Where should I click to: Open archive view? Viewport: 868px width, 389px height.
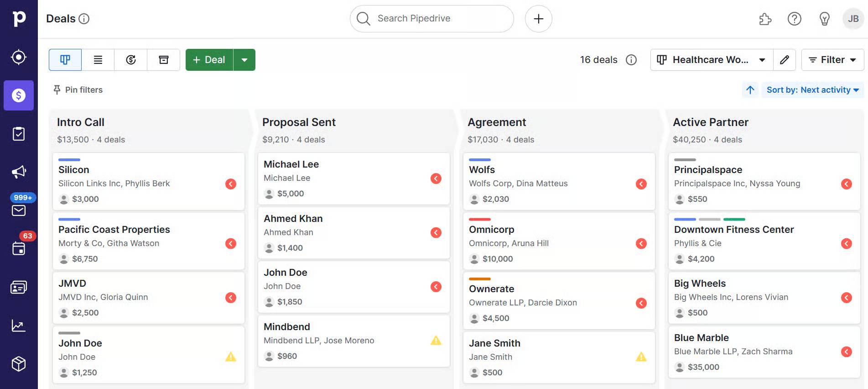click(164, 60)
